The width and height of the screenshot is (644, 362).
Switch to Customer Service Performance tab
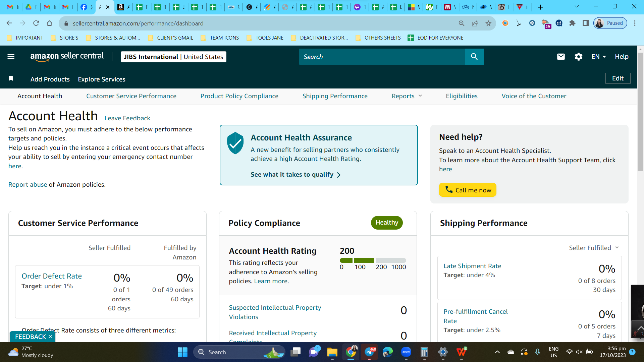[131, 96]
